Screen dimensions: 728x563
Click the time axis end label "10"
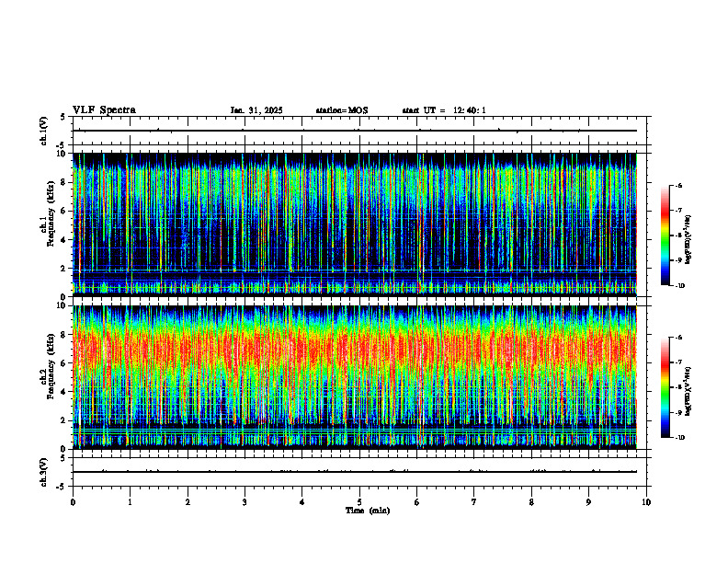tap(646, 502)
